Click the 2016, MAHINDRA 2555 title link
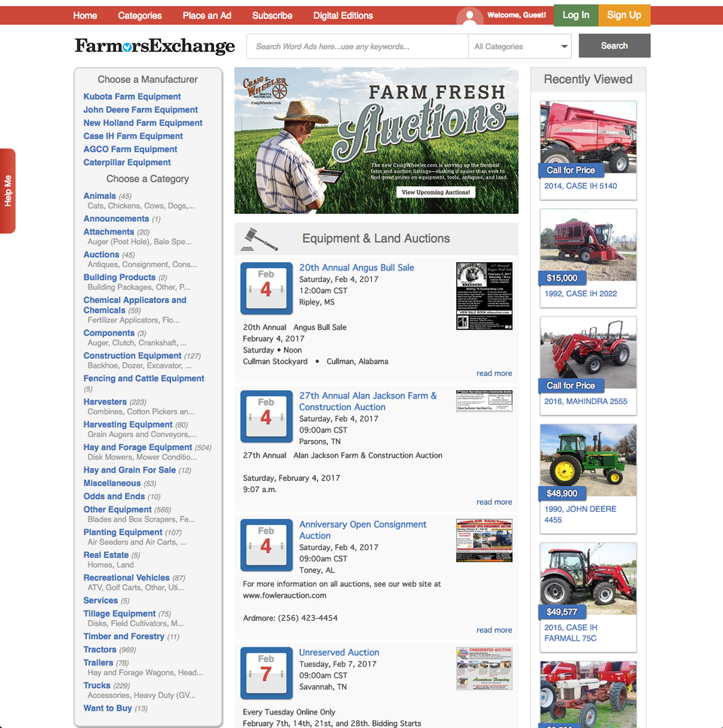The height and width of the screenshot is (728, 723). (x=586, y=402)
